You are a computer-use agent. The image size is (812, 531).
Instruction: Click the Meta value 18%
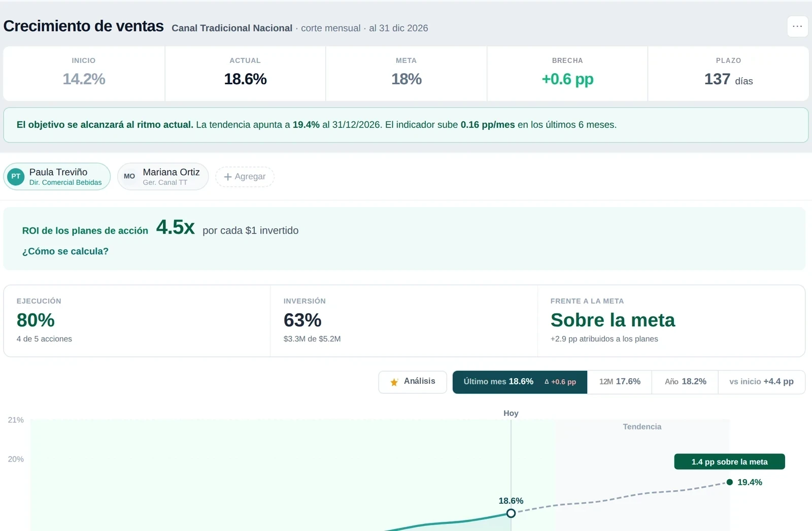407,79
